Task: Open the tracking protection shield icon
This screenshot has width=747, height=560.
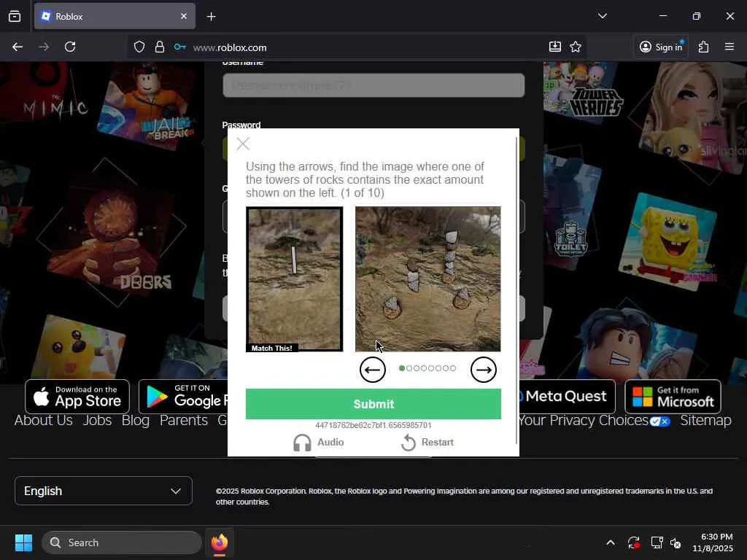Action: [x=139, y=47]
